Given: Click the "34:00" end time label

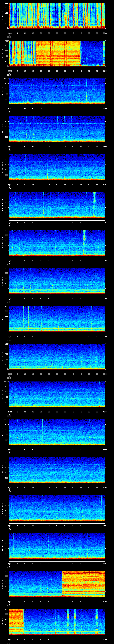Looking at the screenshot, I should (x=105, y=184).
